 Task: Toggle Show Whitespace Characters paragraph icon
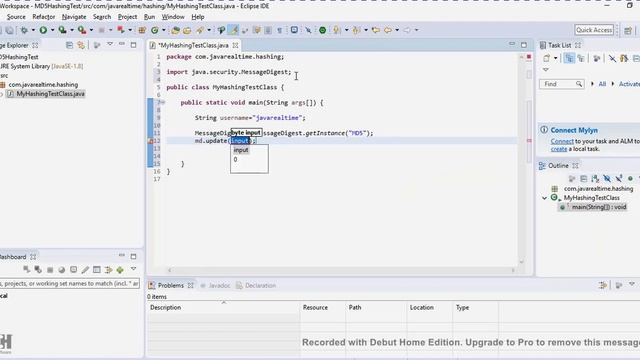point(280,30)
